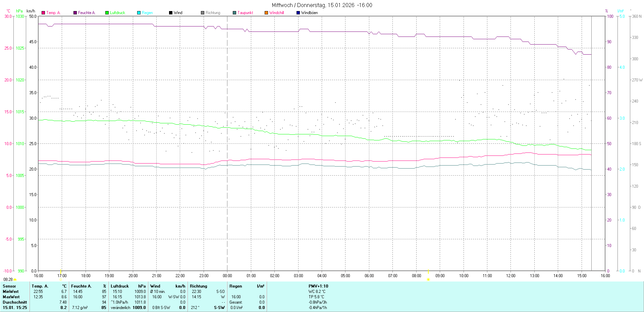Click the 00:00 midnight label on time axis
Image resolution: width=644 pixels, height=312 pixels.
coord(227,276)
